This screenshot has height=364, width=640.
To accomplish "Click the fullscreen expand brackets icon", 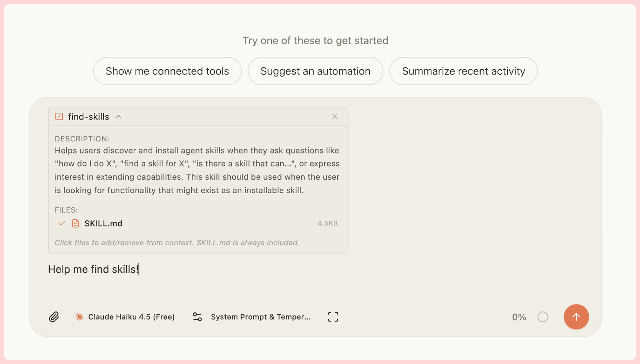I will click(333, 317).
